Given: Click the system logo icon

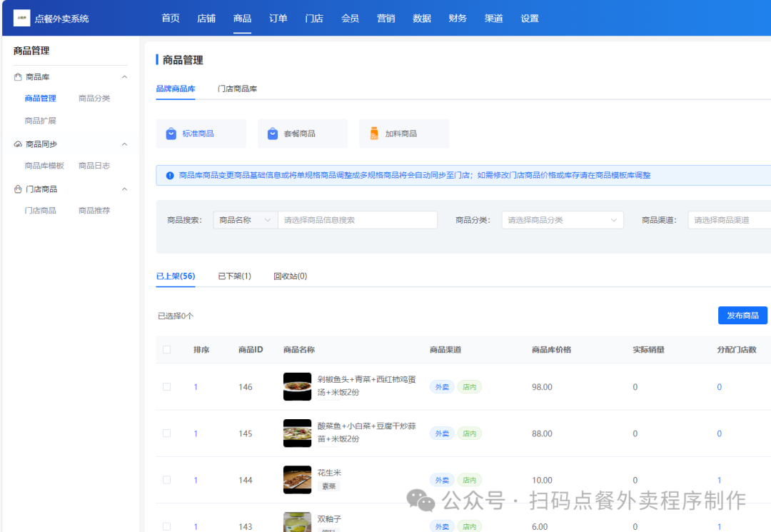Looking at the screenshot, I should tap(21, 18).
